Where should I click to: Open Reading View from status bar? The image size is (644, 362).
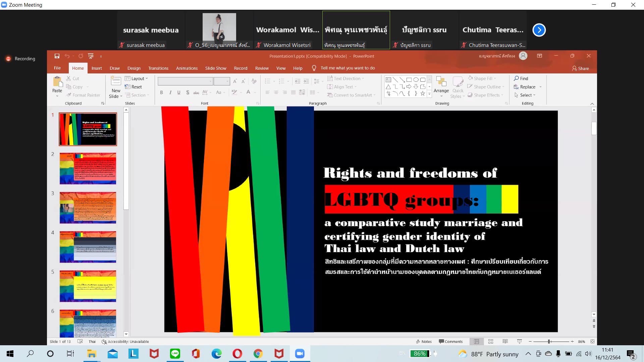point(505,342)
